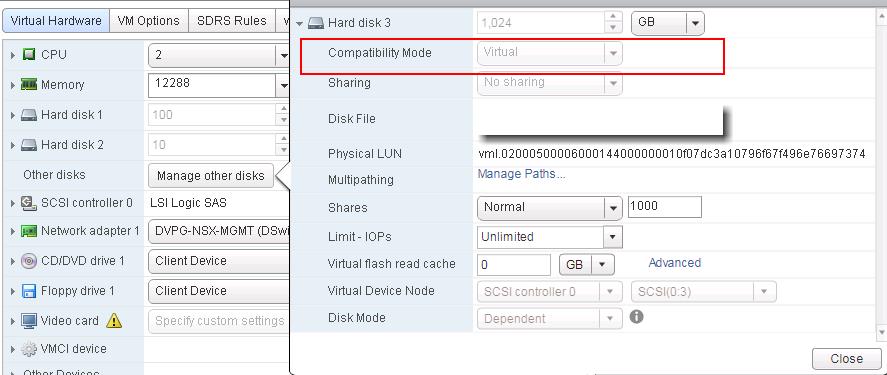The image size is (887, 375).
Task: Click the Hard disk 1 drive icon
Action: coord(29,115)
